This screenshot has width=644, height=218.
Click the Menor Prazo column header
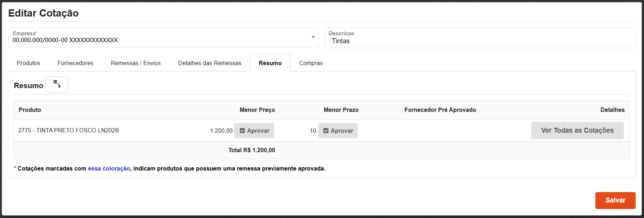click(x=341, y=110)
